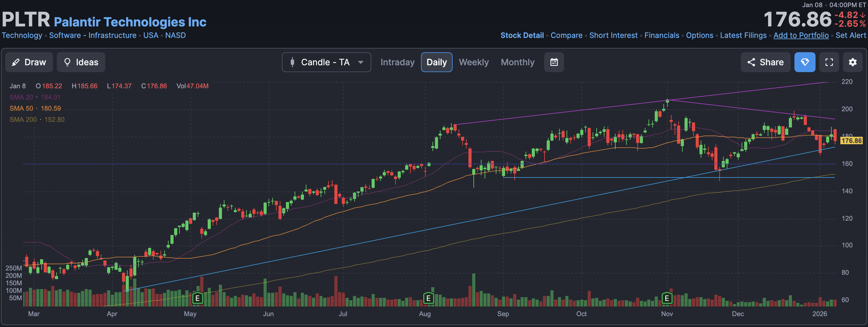Open the Compare link

coord(567,35)
